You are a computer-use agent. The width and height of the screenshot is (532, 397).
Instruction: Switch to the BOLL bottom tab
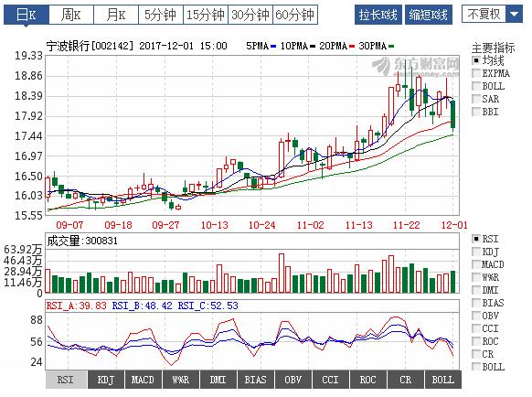tap(443, 380)
